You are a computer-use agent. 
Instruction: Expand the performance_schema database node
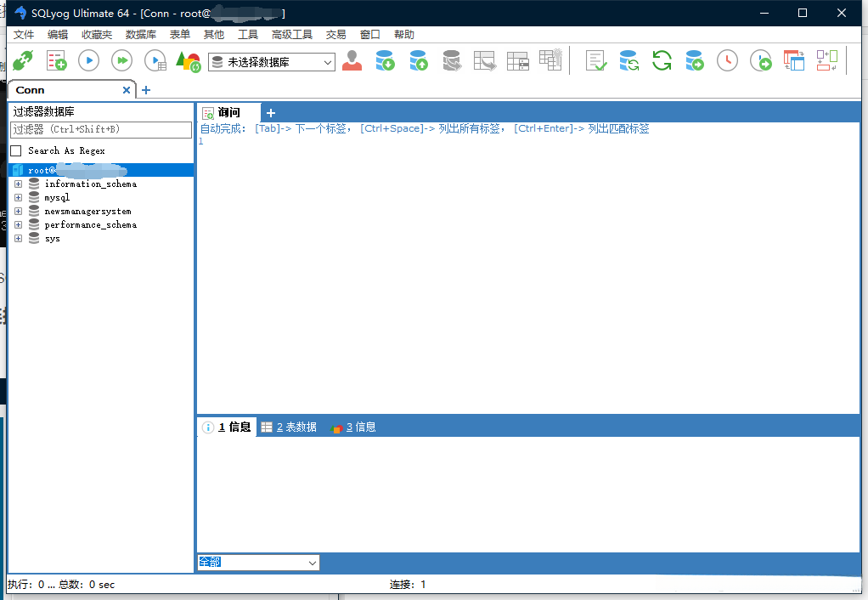click(19, 225)
